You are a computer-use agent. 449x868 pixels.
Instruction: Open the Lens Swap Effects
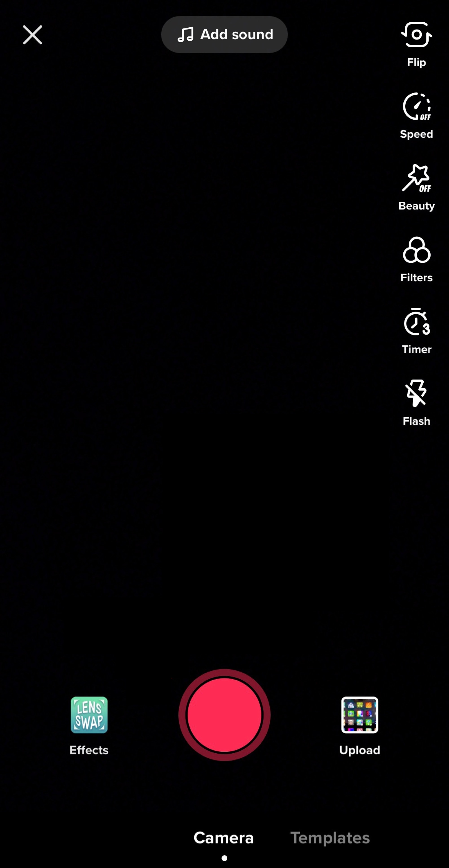tap(89, 716)
